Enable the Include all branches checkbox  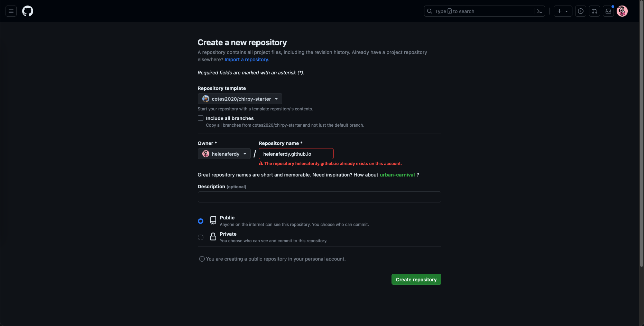coord(201,118)
